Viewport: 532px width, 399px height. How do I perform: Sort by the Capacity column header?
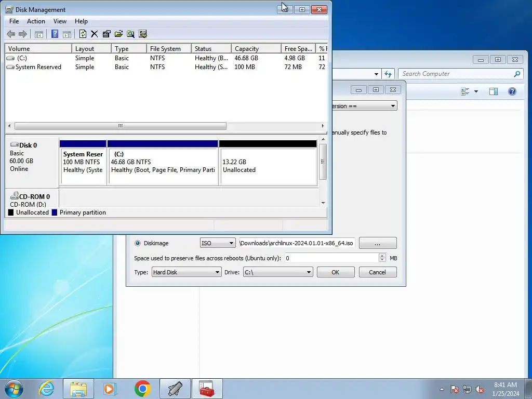256,48
